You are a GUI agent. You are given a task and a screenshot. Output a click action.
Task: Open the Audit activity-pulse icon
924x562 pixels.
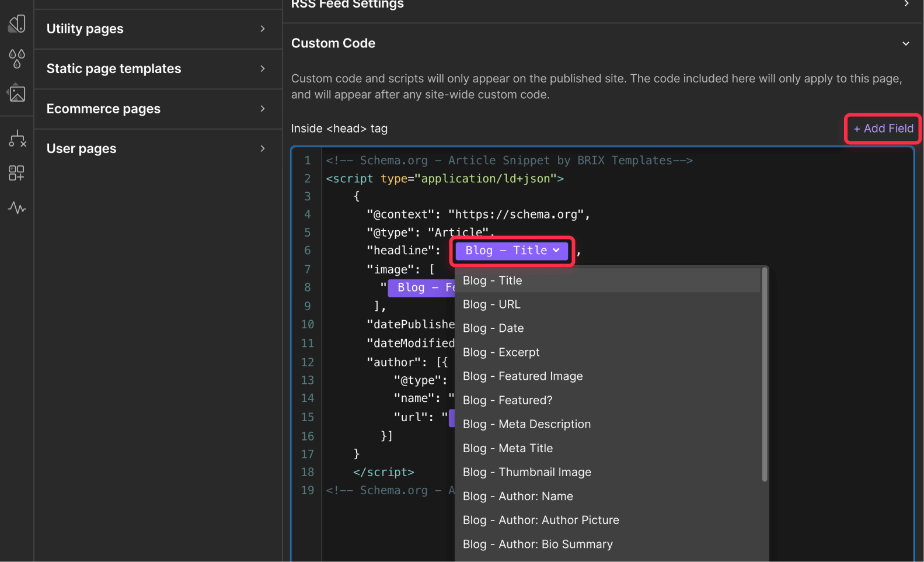click(x=17, y=207)
